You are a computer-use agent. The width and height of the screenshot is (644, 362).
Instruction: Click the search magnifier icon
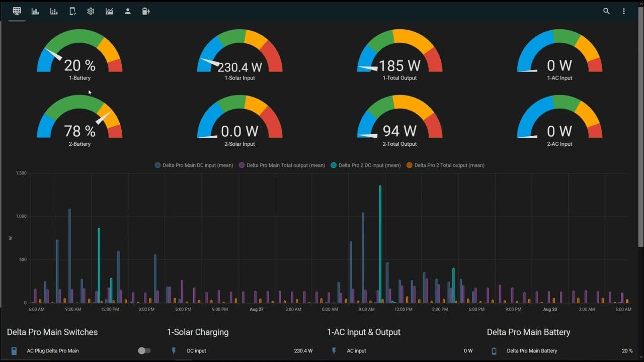pos(606,11)
